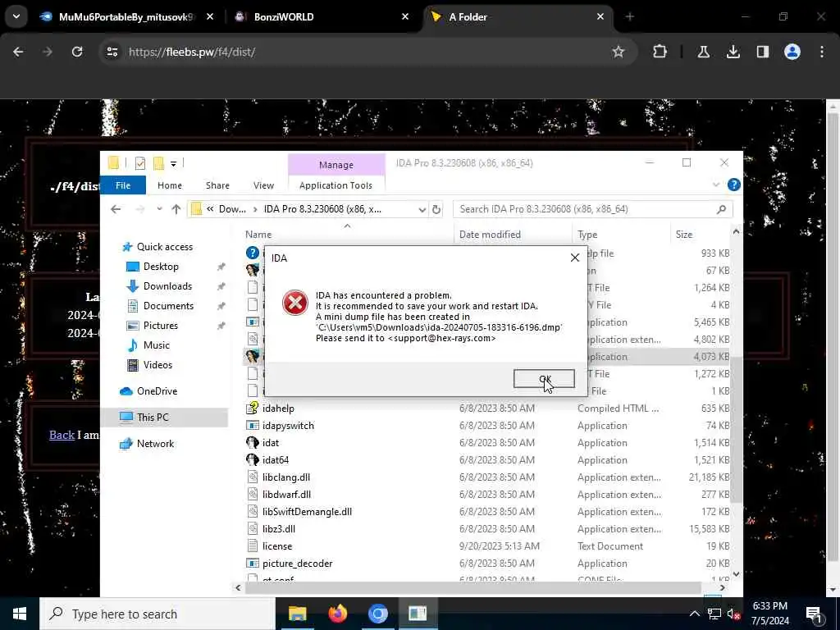Close the IDA error dialog with X

point(575,258)
